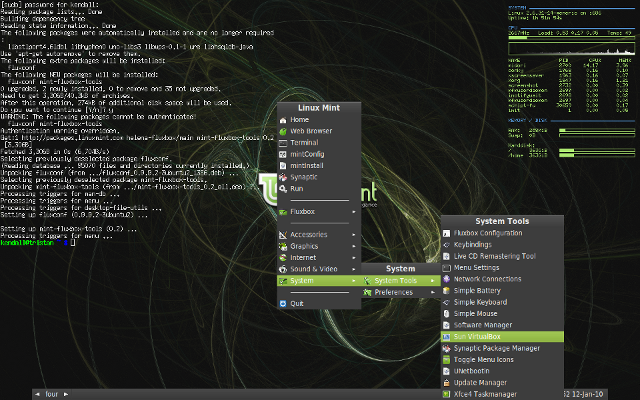Expand the Graphics submenu arrow
The width and height of the screenshot is (640, 400).
(354, 246)
